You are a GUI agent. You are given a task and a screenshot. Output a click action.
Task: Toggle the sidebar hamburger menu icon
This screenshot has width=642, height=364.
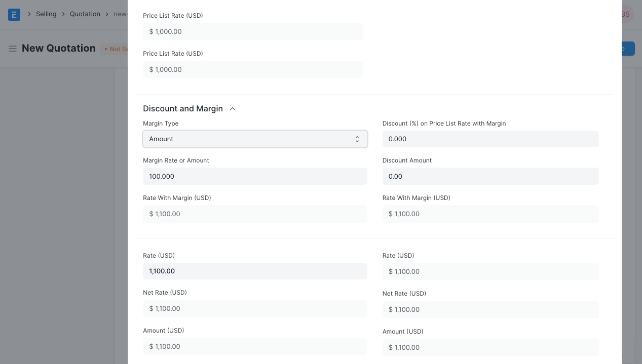point(13,49)
